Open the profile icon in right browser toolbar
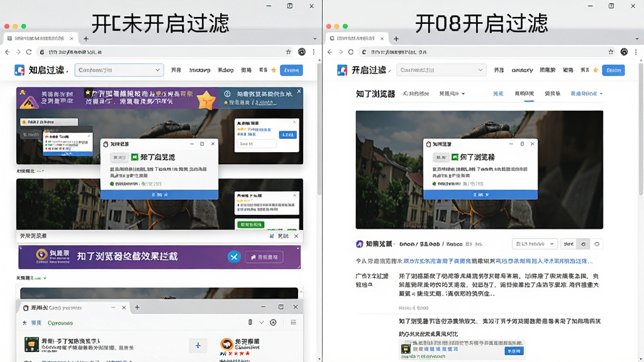Image resolution: width=644 pixels, height=362 pixels. pos(625,52)
